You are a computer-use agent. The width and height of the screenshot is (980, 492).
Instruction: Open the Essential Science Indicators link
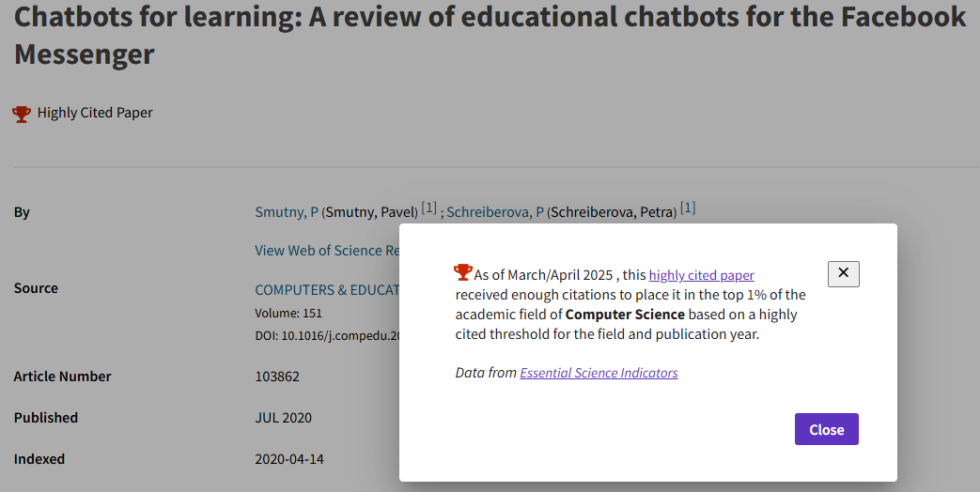pos(599,373)
